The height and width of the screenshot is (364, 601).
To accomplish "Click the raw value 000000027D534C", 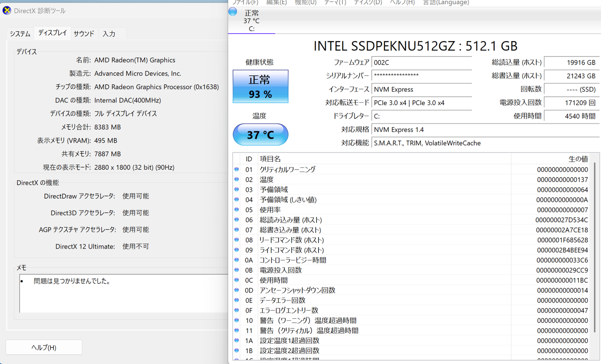I will point(562,220).
